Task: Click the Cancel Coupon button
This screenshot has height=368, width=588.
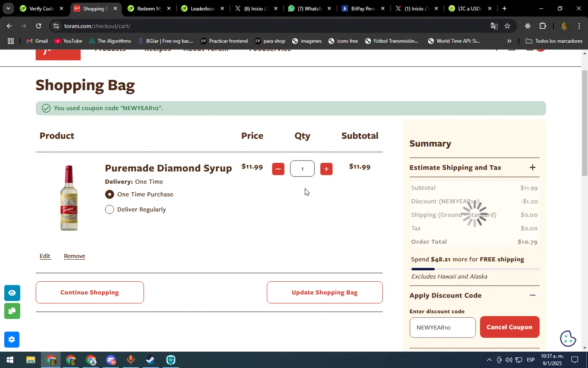Action: (510, 327)
